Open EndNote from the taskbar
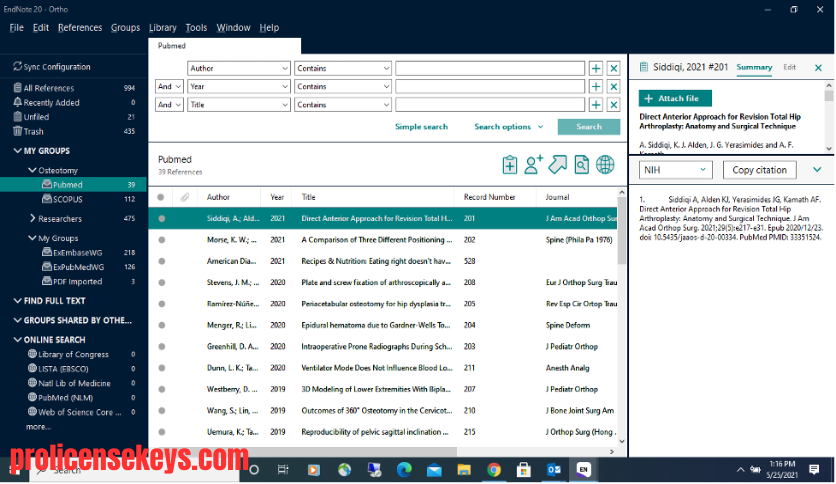836x484 pixels. 583,470
